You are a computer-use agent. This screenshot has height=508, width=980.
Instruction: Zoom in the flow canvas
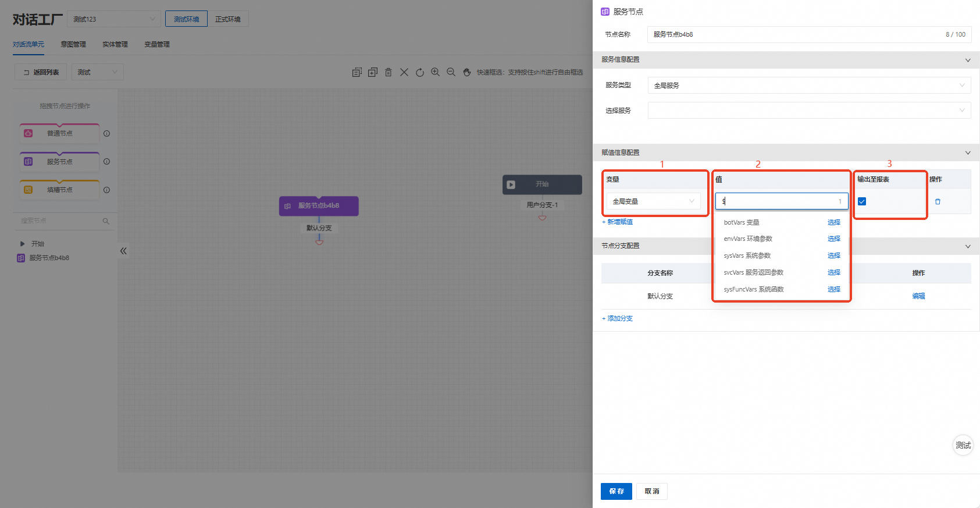[436, 72]
